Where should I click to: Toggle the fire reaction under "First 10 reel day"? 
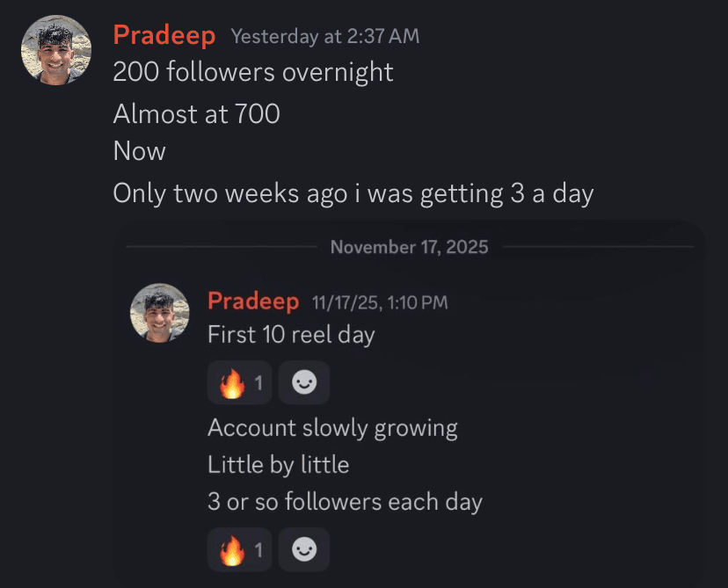point(239,383)
